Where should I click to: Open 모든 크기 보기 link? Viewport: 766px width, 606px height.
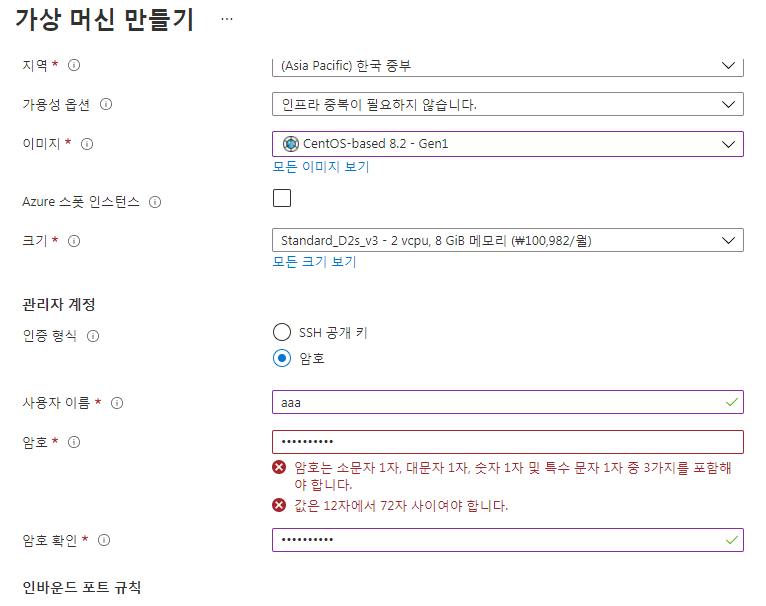[314, 261]
